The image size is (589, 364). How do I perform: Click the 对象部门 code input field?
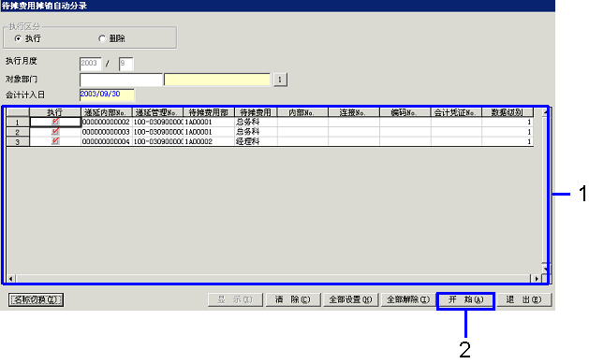[121, 80]
